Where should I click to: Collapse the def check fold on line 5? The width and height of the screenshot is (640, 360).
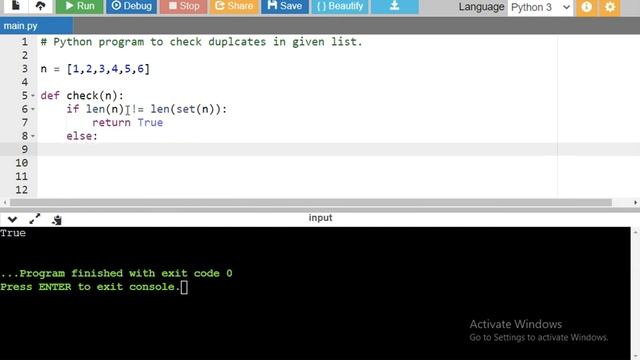[x=33, y=96]
